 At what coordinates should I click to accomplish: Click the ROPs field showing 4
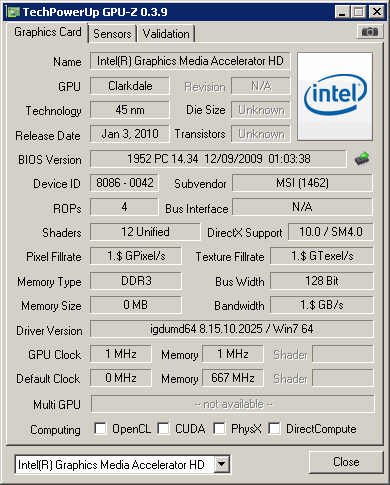tap(124, 207)
